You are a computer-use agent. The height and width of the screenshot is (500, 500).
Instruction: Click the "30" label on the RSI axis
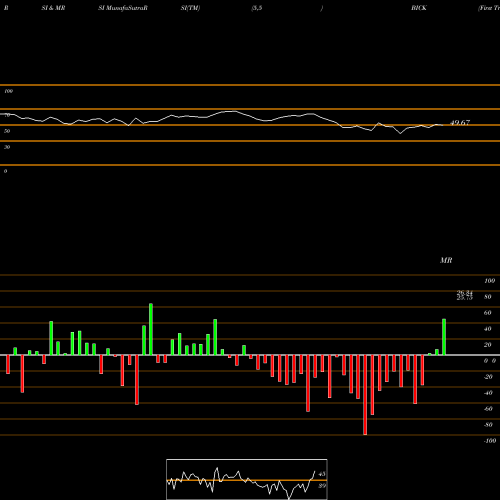[x=7, y=147]
